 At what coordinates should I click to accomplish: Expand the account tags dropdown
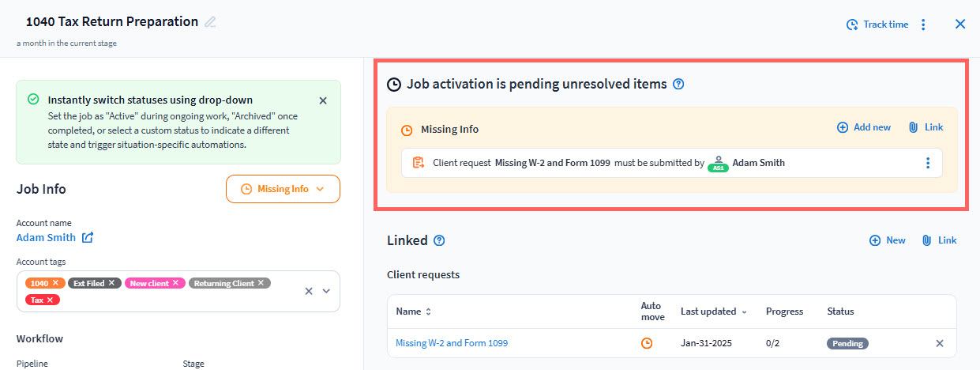tap(326, 291)
